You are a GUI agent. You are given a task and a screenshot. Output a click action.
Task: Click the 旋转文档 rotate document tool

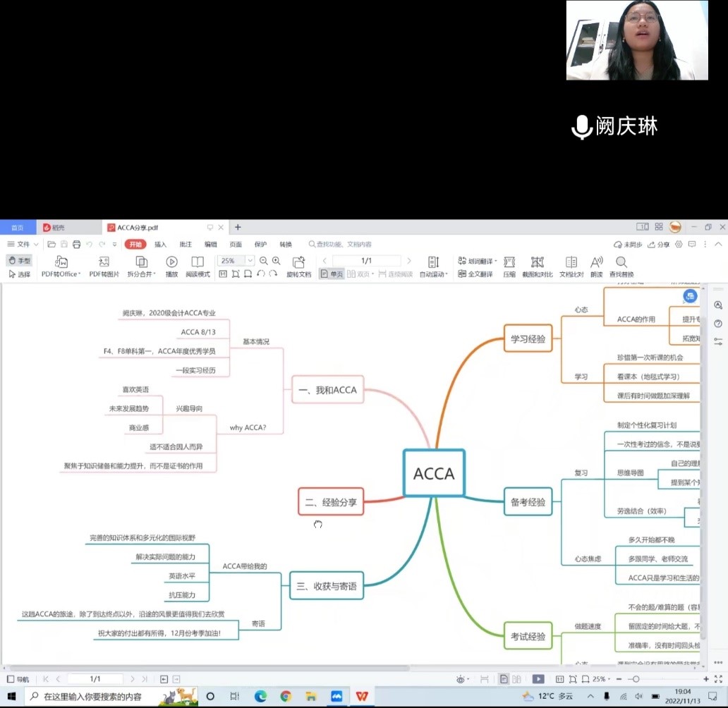click(x=298, y=267)
